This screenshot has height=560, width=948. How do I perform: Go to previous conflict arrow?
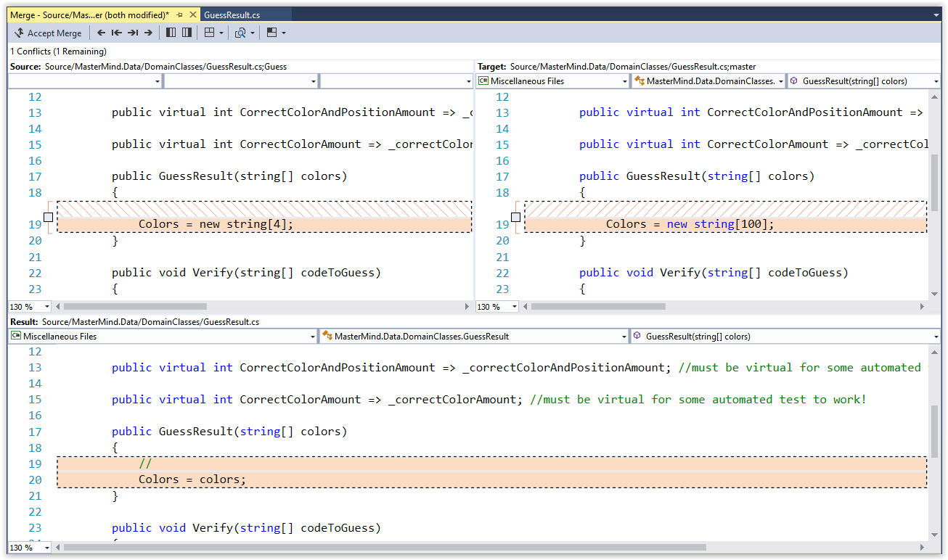pyautogui.click(x=102, y=33)
